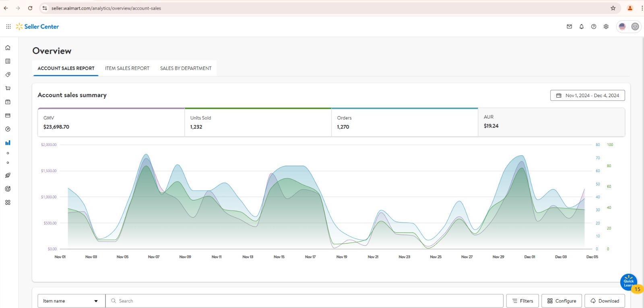Toggle the AUR metric card
This screenshot has width=644, height=308.
click(x=551, y=122)
